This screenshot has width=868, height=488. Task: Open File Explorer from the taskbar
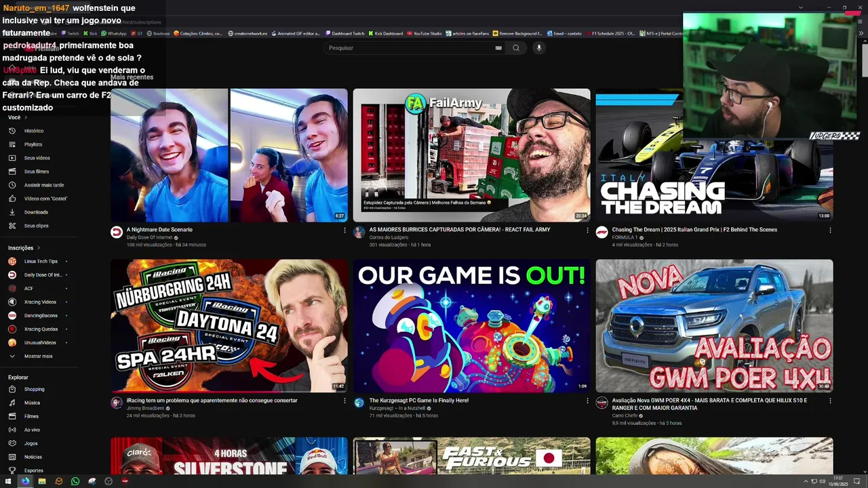point(42,481)
